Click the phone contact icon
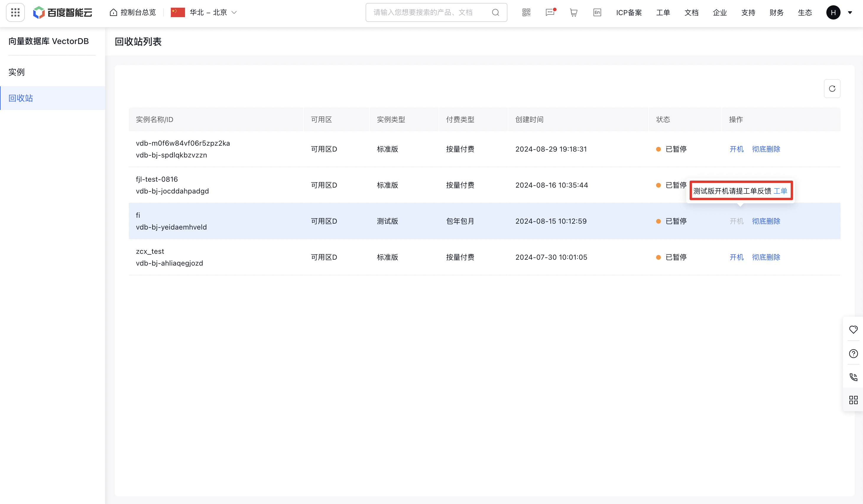Image resolution: width=863 pixels, height=504 pixels. pos(853,377)
